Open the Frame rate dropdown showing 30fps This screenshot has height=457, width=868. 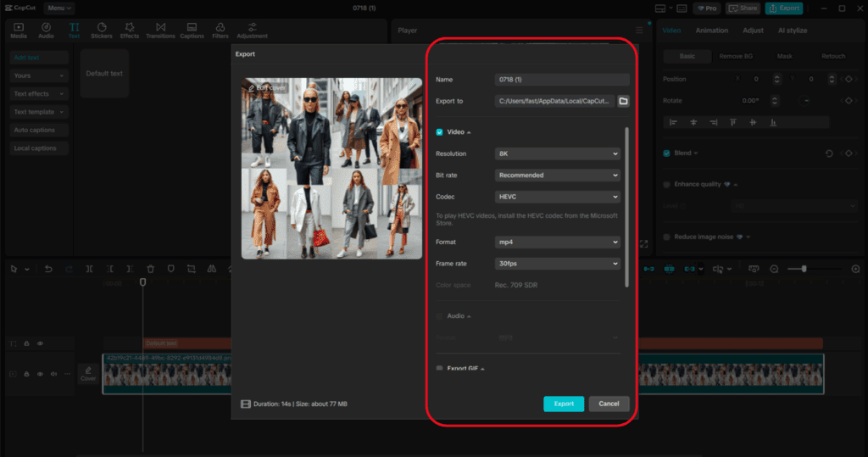557,264
